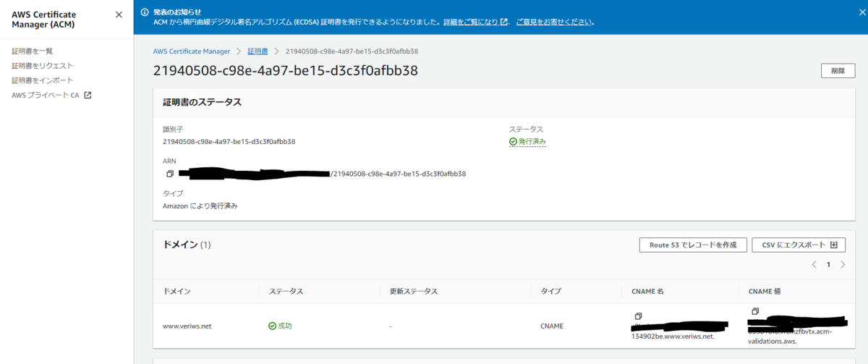Copy the ARN with the copy icon

click(x=169, y=174)
